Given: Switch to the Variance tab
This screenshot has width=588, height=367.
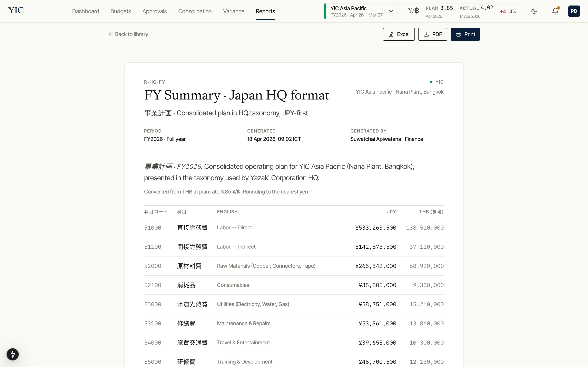Looking at the screenshot, I should pos(233,11).
